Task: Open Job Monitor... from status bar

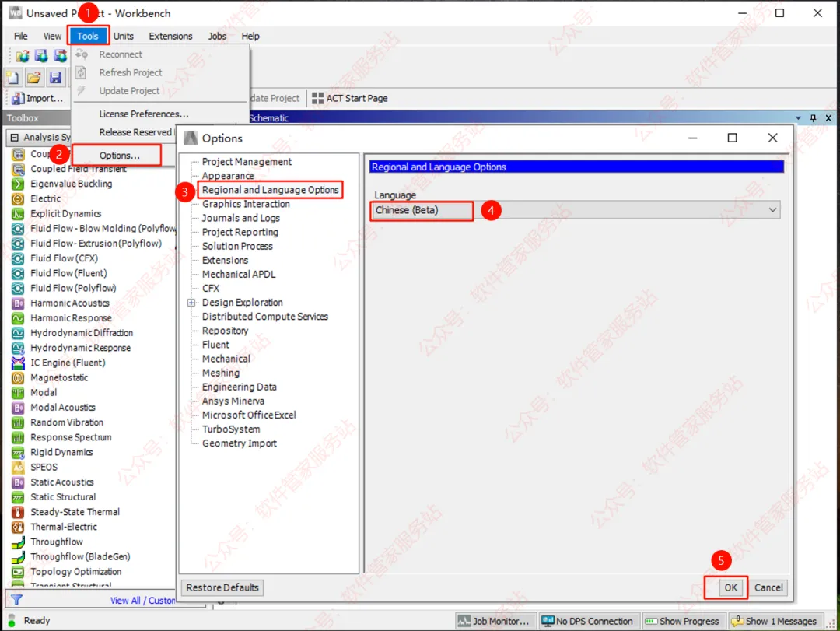Action: tap(495, 622)
